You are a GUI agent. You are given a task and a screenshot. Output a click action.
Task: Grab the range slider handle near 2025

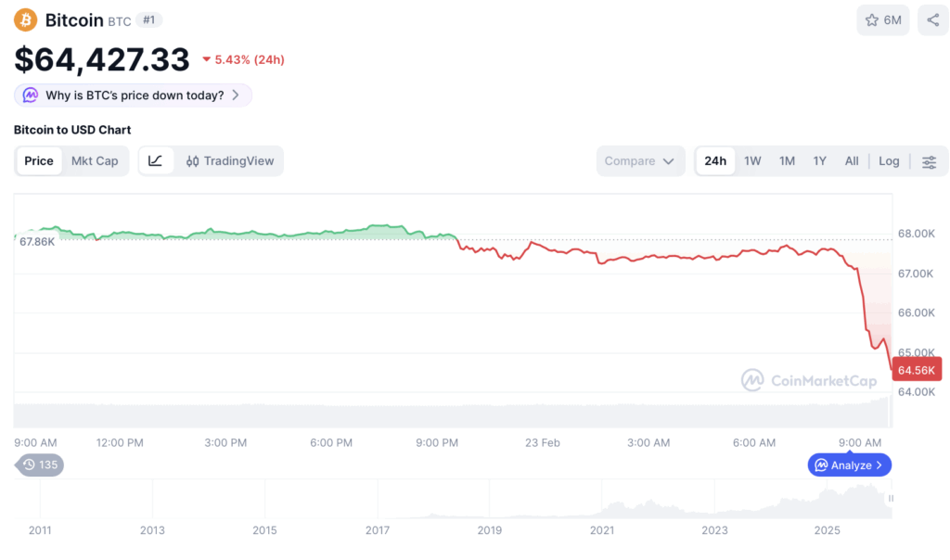click(x=891, y=498)
